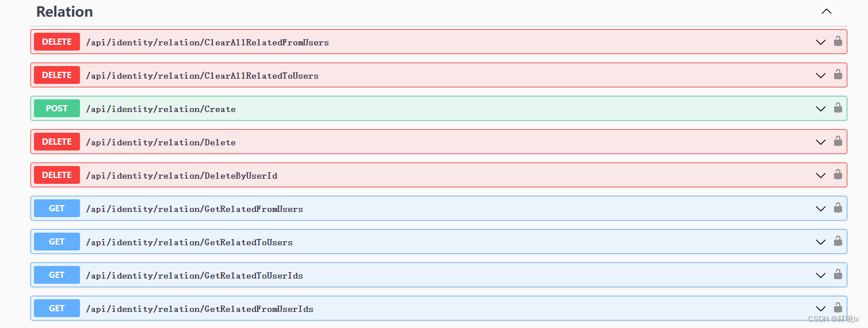Click the lock icon on ClearAllRelatedFromUsers row
This screenshot has width=868, height=328.
tap(838, 41)
